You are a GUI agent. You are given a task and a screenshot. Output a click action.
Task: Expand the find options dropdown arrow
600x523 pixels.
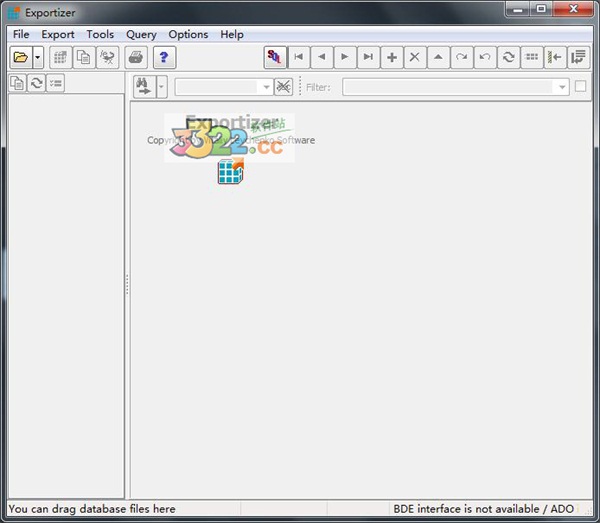pyautogui.click(x=161, y=87)
